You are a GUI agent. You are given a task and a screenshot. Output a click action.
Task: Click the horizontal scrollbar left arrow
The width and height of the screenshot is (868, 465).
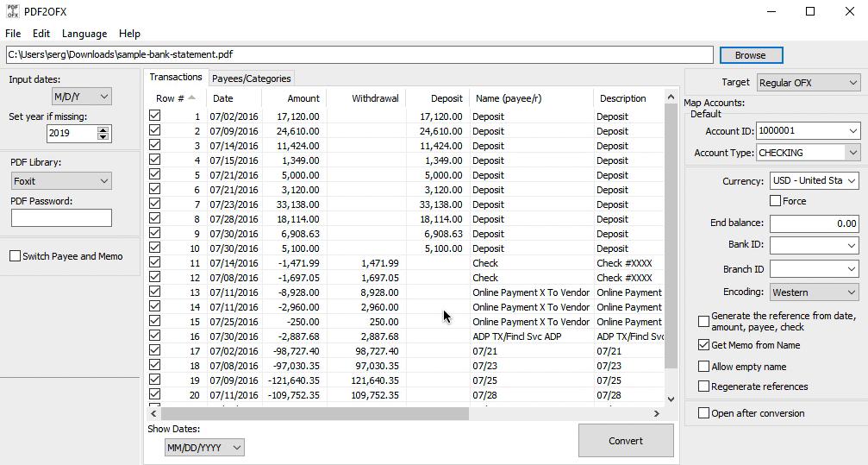pyautogui.click(x=154, y=413)
